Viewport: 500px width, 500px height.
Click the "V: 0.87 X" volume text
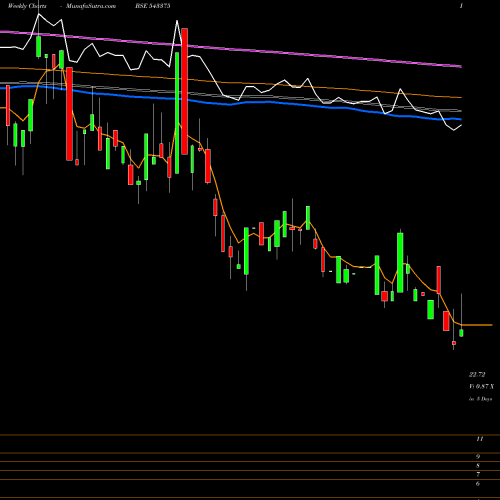tap(482, 387)
